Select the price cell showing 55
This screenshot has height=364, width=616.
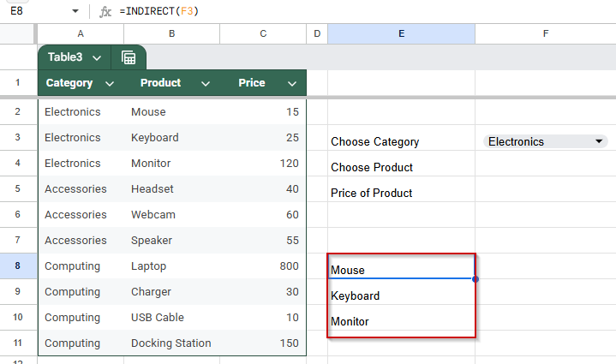263,241
